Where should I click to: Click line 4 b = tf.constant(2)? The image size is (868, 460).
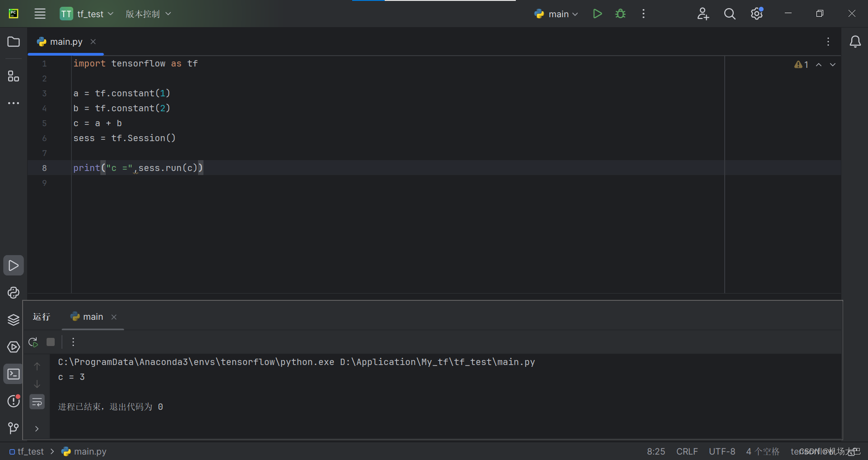[122, 108]
